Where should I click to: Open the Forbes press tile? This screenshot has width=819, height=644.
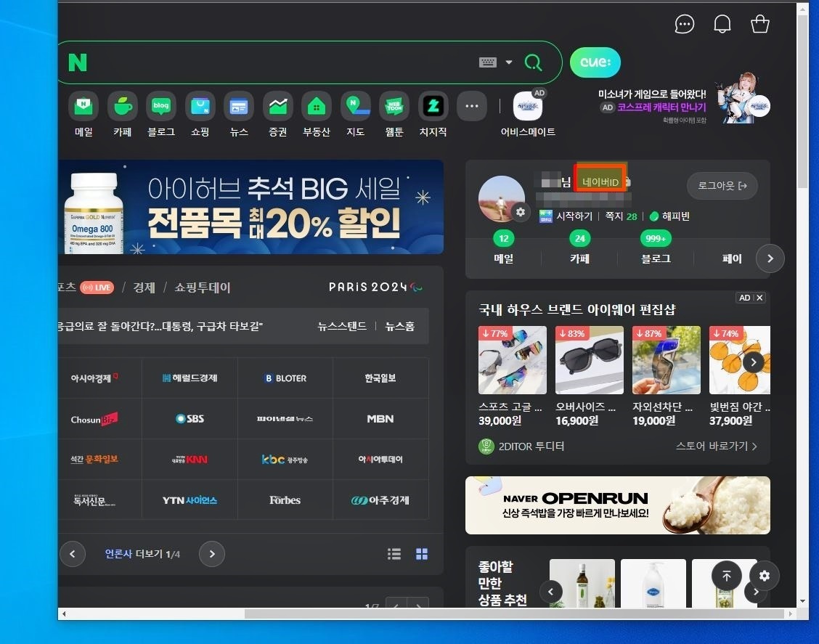(x=285, y=500)
